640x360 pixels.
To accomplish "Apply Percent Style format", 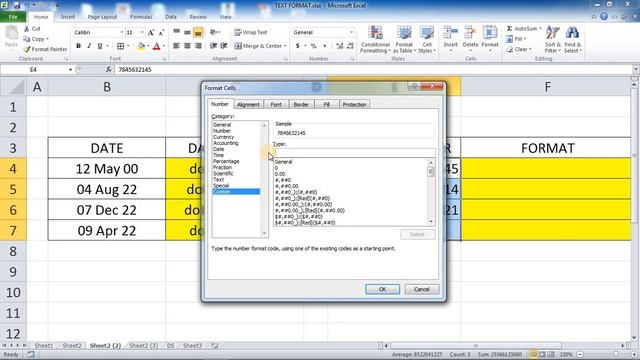I will 313,46.
